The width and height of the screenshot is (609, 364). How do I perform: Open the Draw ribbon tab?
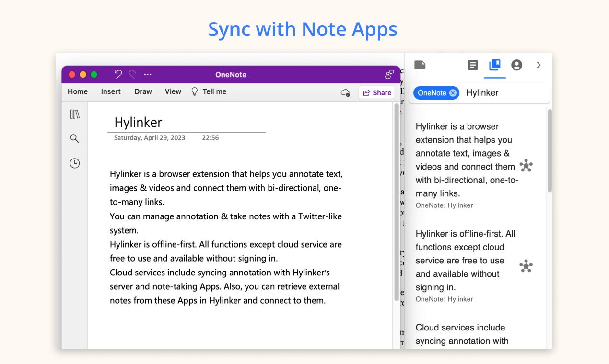[x=143, y=91]
